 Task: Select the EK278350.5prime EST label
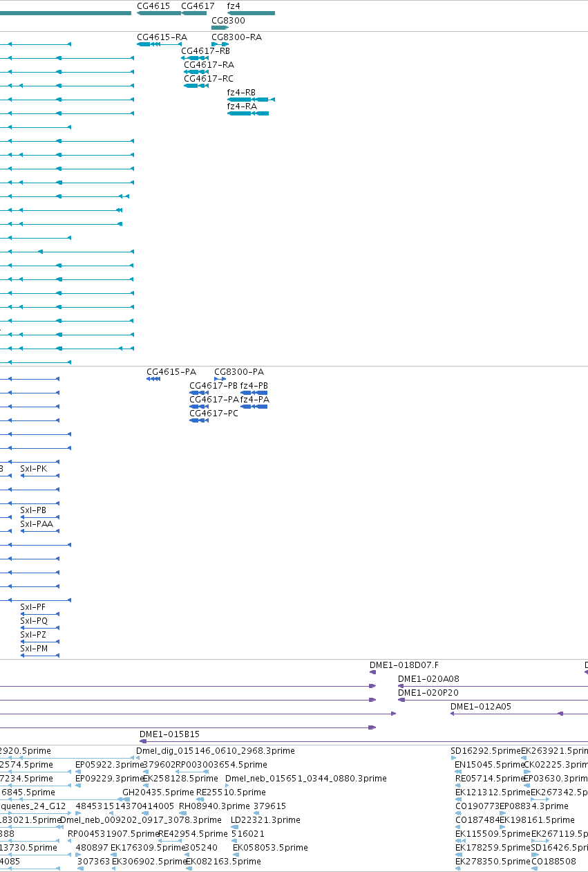coord(493,862)
